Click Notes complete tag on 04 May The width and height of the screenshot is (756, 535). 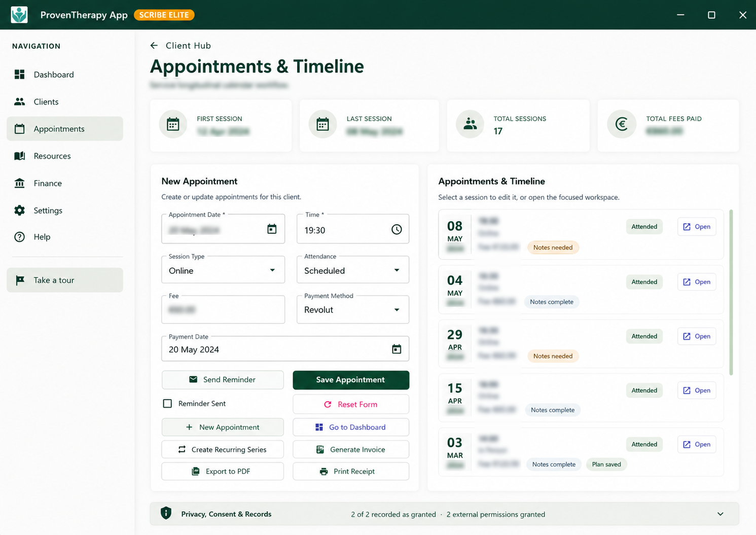[552, 302]
